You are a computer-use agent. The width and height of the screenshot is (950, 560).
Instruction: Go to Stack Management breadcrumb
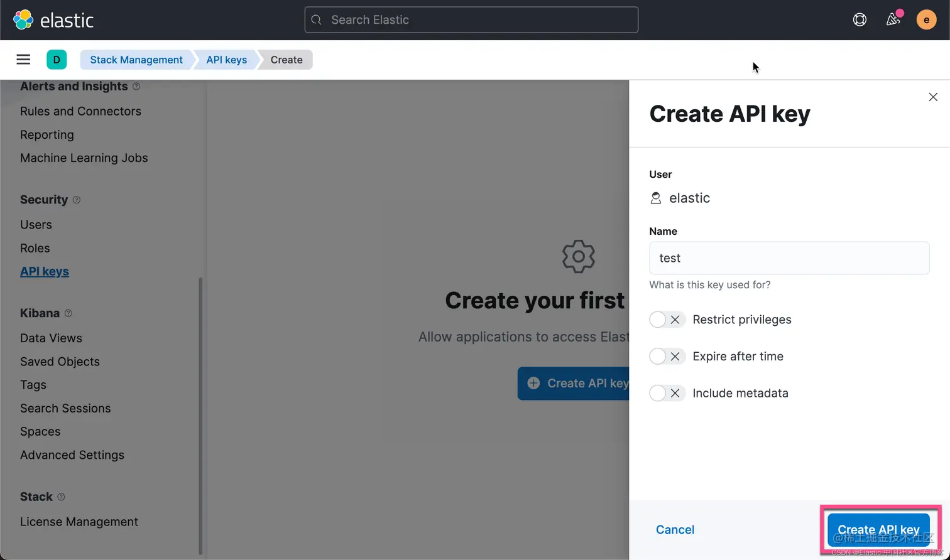tap(136, 60)
